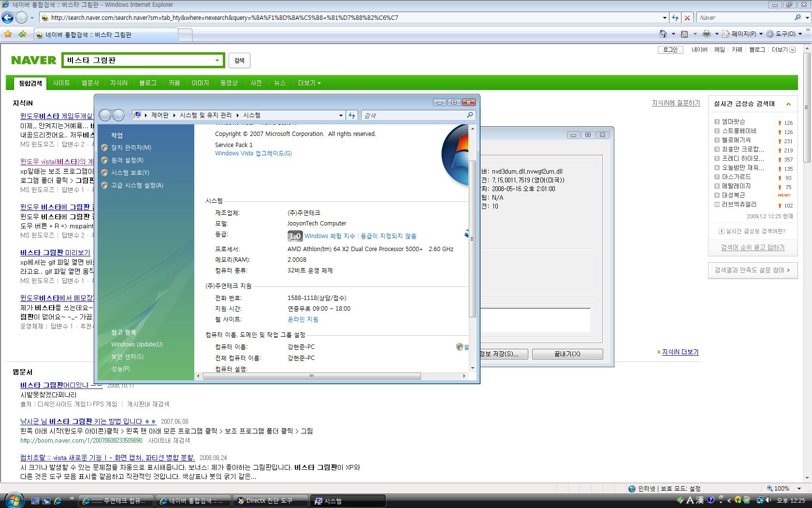The height and width of the screenshot is (508, 812).
Task: Click 로그인 button
Action: click(670, 50)
